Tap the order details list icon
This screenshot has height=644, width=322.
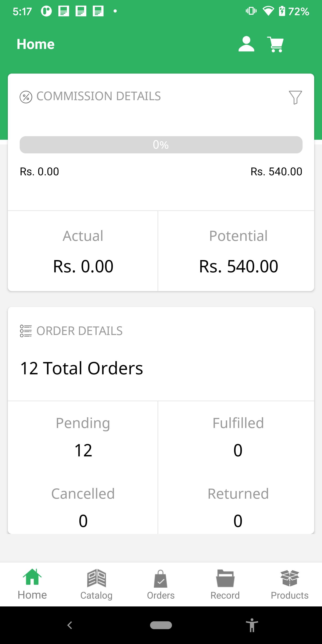26,331
